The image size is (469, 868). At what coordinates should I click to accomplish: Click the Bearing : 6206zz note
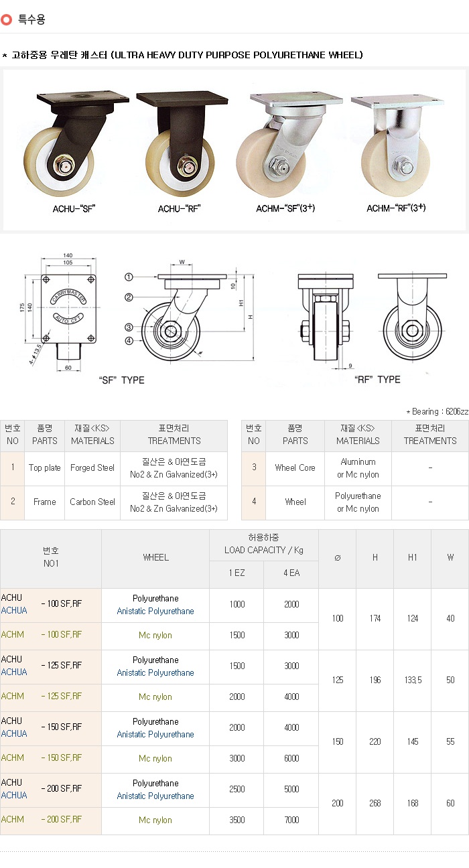pyautogui.click(x=438, y=411)
